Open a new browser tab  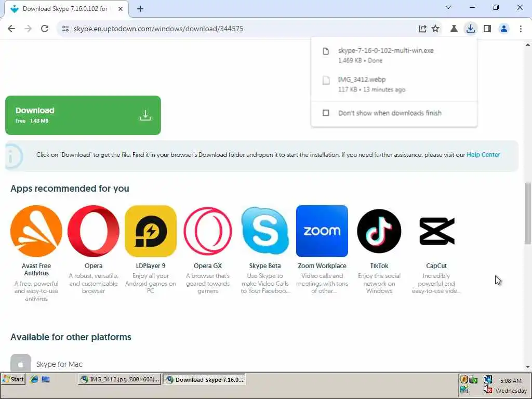(x=140, y=9)
